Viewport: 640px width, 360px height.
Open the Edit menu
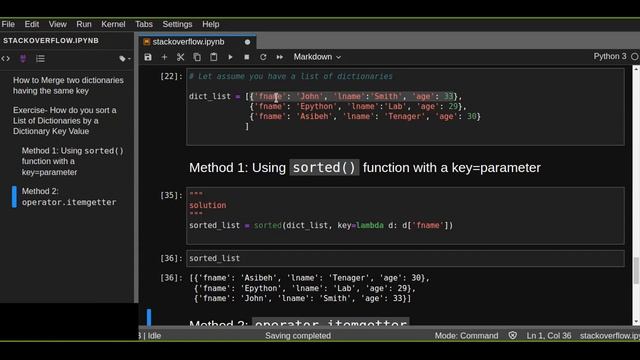[32, 24]
